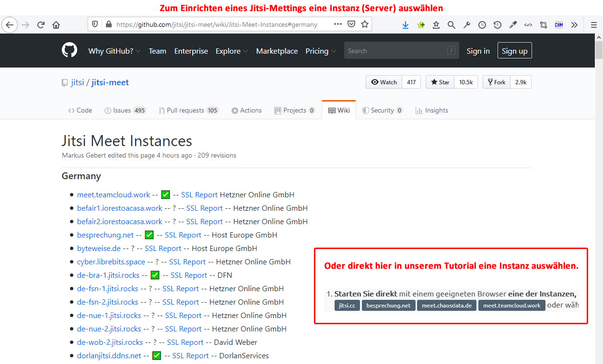Viewport: 603px width, 364px height.
Task: Switch to the Issues tab
Action: click(x=125, y=110)
